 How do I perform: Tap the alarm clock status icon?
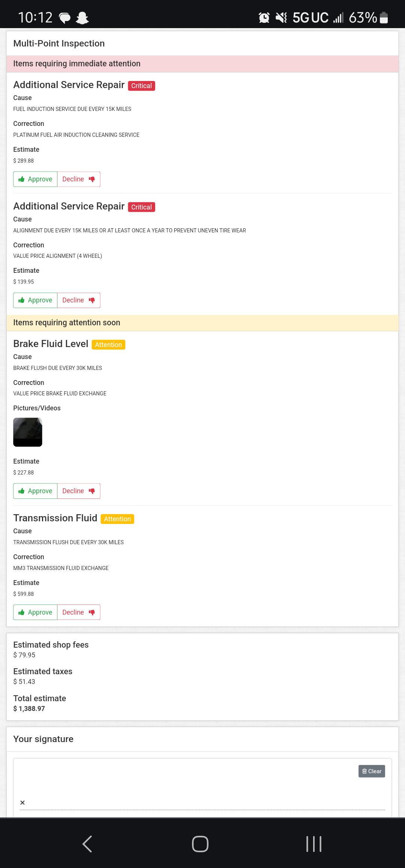264,18
